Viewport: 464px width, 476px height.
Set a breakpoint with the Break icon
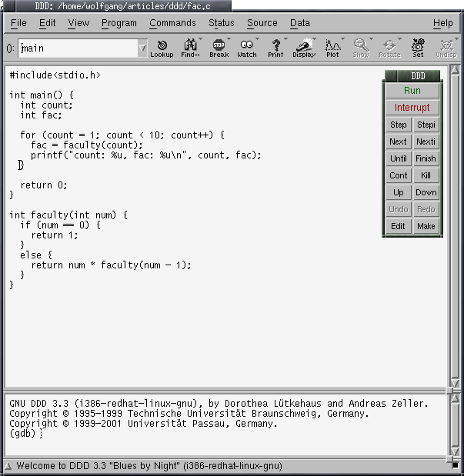(x=219, y=48)
